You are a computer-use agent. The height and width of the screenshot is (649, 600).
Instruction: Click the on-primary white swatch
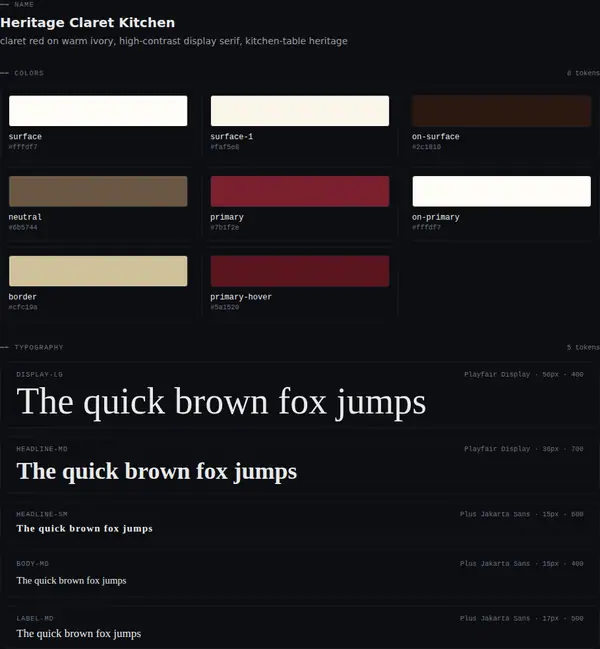point(502,191)
